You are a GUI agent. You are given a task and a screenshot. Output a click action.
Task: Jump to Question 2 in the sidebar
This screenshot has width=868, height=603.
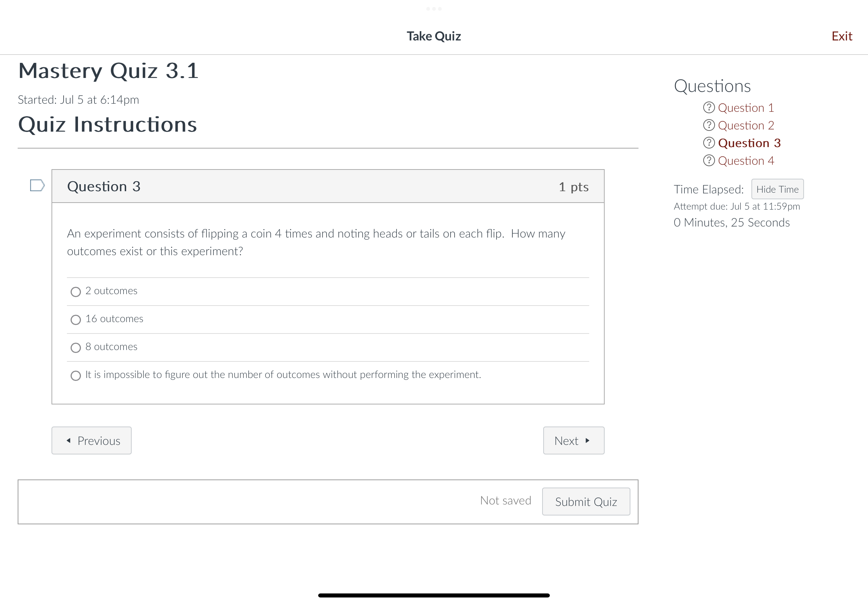pyautogui.click(x=746, y=125)
